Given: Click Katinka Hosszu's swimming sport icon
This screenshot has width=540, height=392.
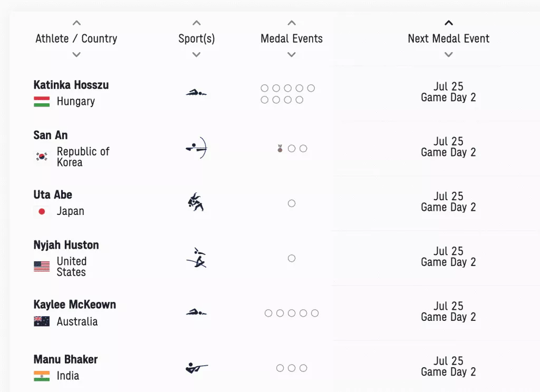Looking at the screenshot, I should pyautogui.click(x=196, y=93).
